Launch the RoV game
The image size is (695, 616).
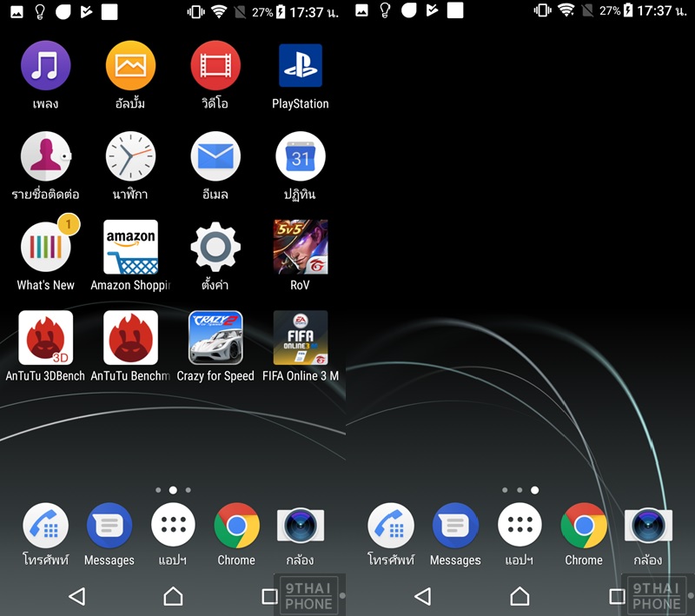301,247
